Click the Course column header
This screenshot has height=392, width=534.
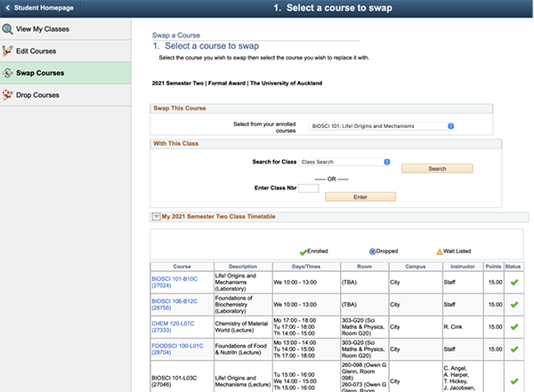[182, 267]
